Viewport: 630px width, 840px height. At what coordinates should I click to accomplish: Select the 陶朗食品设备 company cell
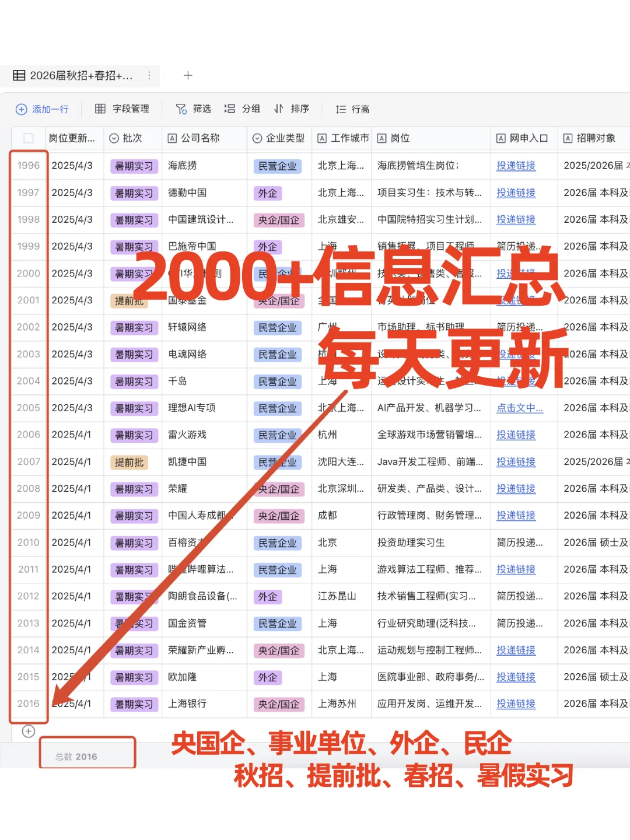tap(204, 596)
